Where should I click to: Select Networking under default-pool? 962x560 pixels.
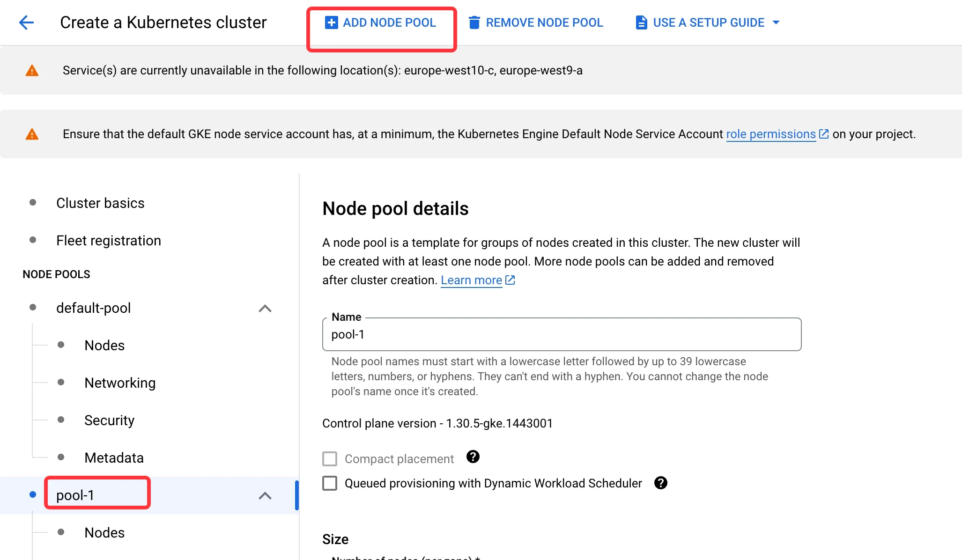point(120,383)
